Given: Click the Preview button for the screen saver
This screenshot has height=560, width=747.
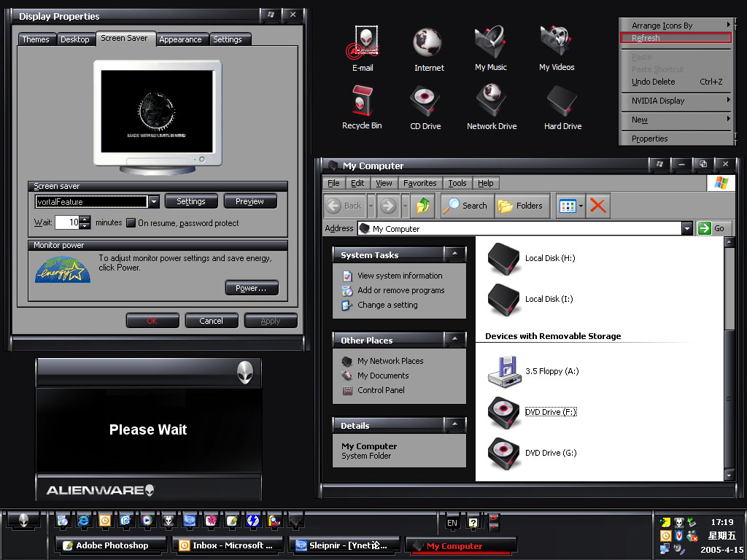Looking at the screenshot, I should [x=249, y=201].
